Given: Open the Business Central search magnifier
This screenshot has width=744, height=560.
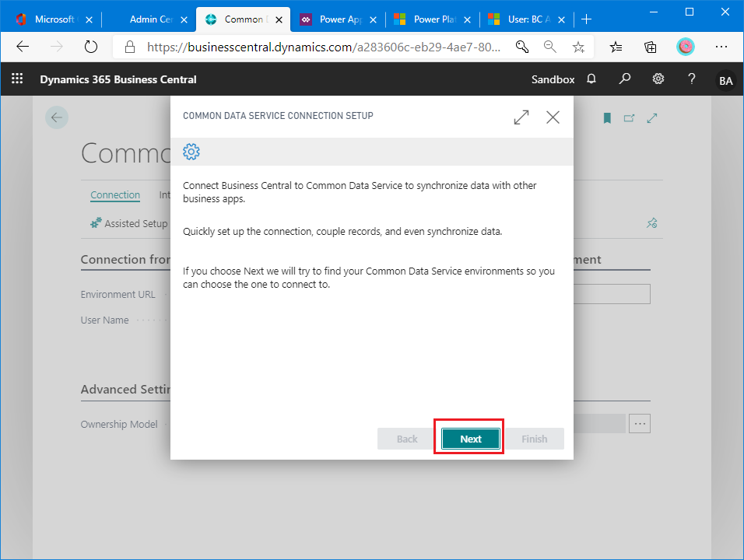Looking at the screenshot, I should (x=624, y=79).
